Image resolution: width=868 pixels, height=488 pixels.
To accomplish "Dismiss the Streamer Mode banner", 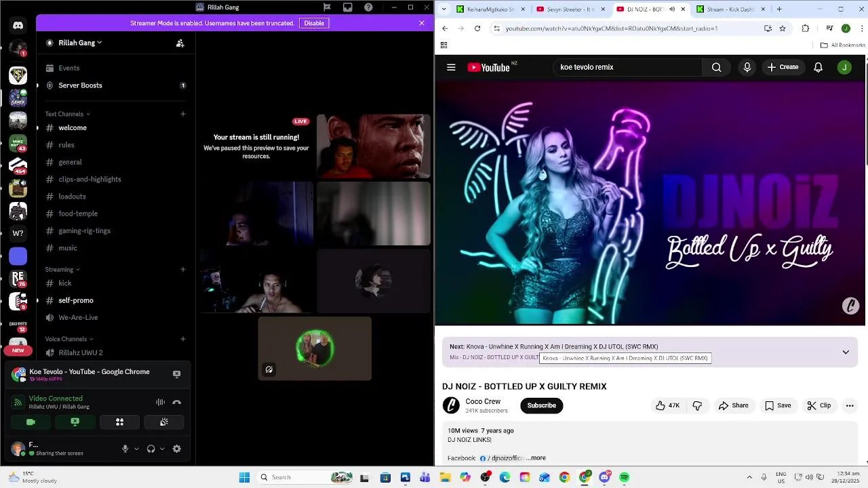I will (x=422, y=23).
